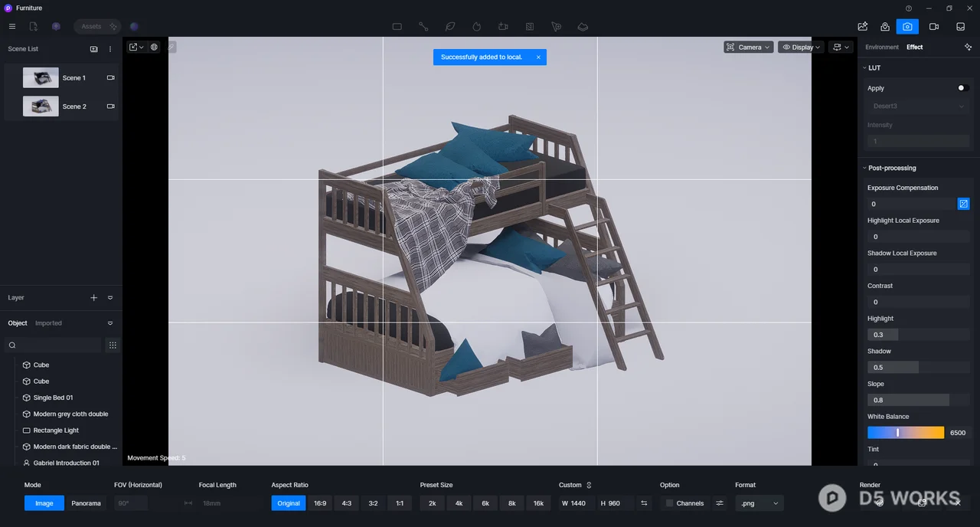Toggle the LUT Apply switch

963,88
